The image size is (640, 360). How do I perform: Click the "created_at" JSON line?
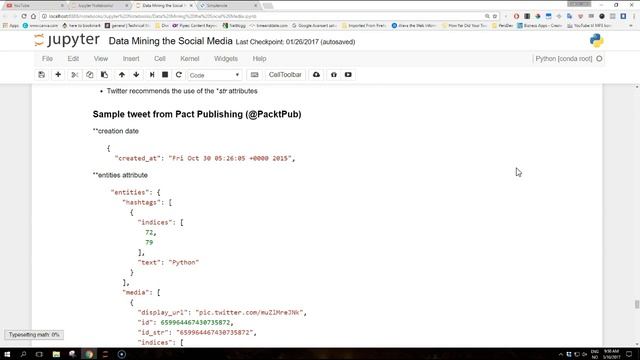coord(204,158)
